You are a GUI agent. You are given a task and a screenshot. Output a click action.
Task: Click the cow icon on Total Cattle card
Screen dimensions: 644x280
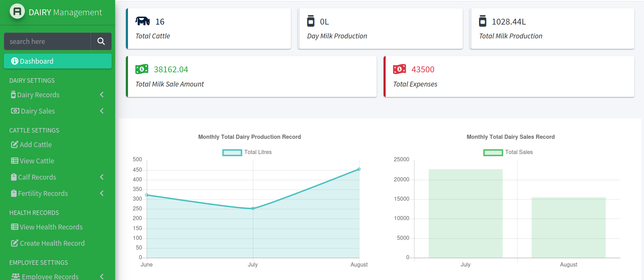(142, 21)
